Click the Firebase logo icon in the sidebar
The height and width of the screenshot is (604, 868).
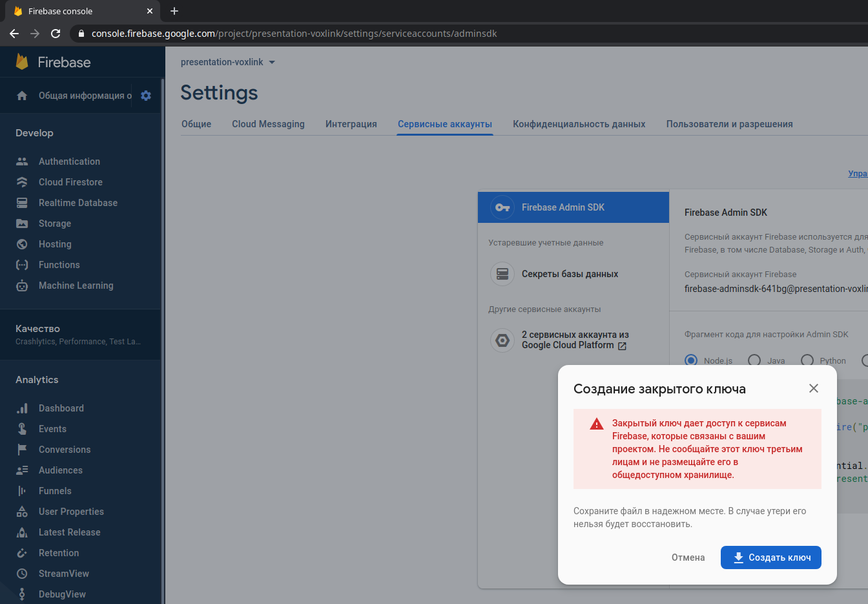[22, 62]
